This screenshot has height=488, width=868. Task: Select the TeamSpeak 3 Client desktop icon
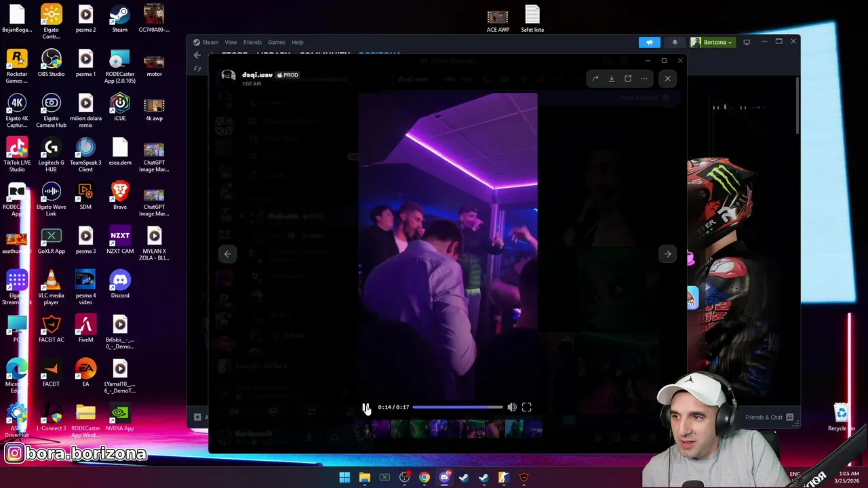[85, 155]
